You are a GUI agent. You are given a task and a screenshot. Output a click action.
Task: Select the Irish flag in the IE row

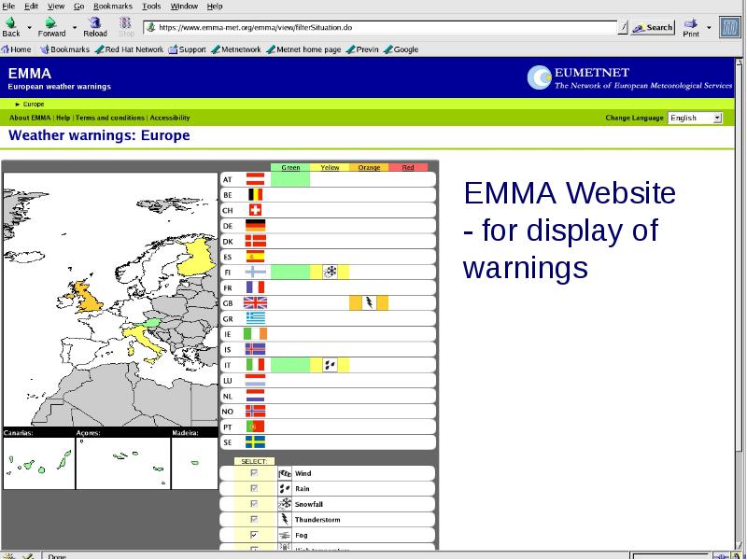(255, 334)
